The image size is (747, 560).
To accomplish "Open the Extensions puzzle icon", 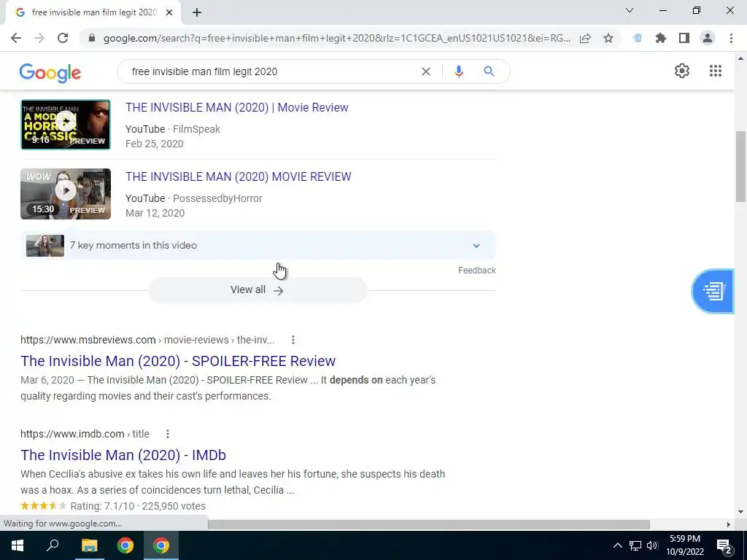I will tap(660, 38).
